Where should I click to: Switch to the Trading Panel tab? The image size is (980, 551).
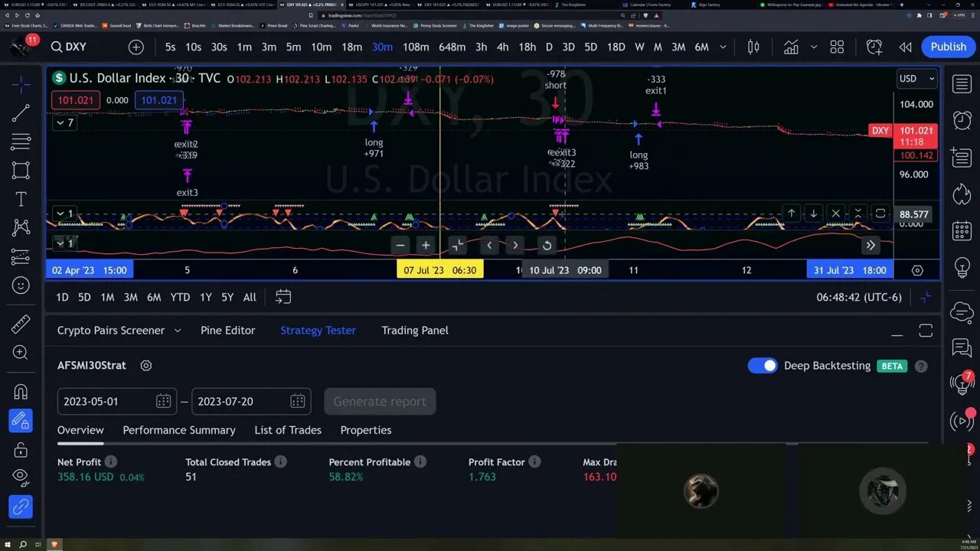(x=415, y=331)
